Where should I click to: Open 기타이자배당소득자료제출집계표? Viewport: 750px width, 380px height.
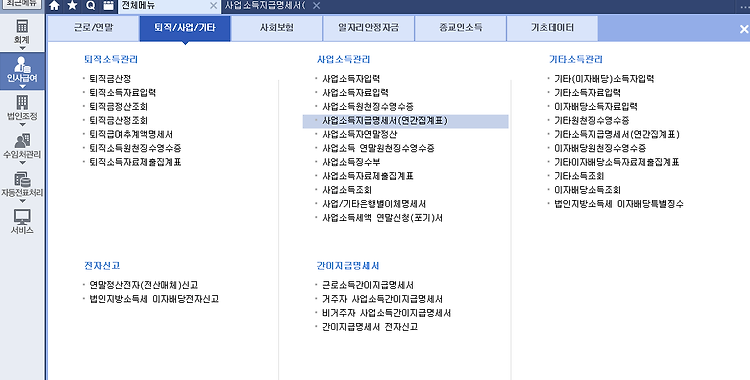(617, 162)
